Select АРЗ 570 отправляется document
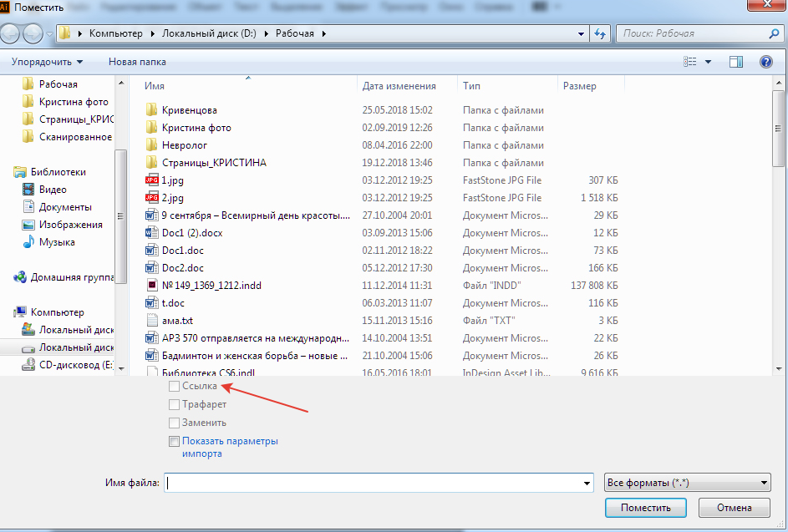The image size is (788, 532). coord(247,338)
